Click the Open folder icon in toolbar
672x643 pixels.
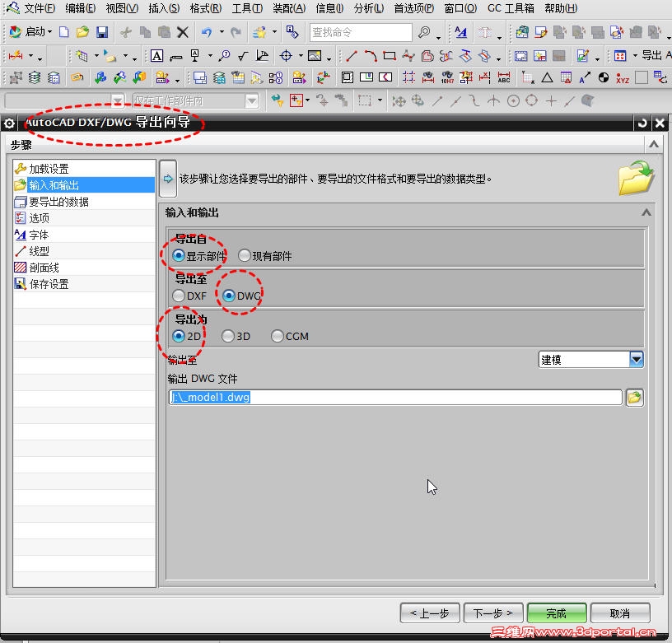tap(82, 32)
